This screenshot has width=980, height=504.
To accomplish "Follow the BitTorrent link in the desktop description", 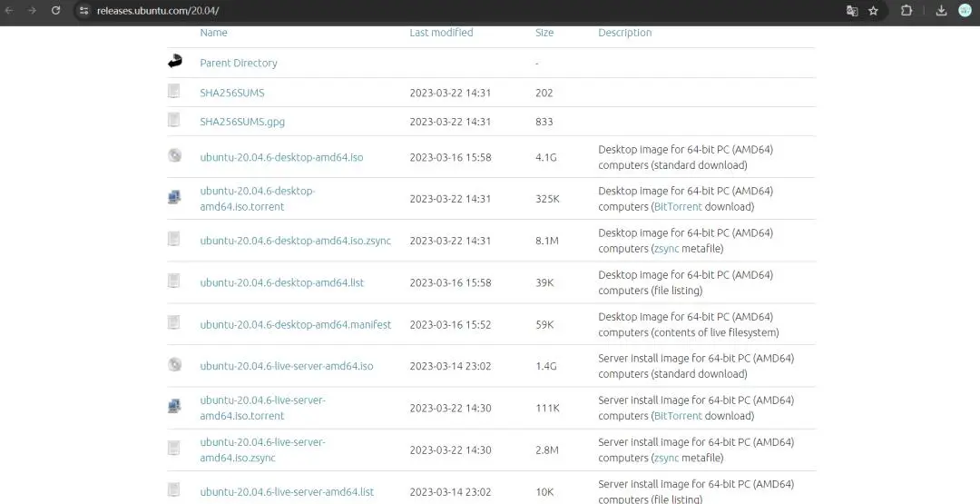I will 678,206.
